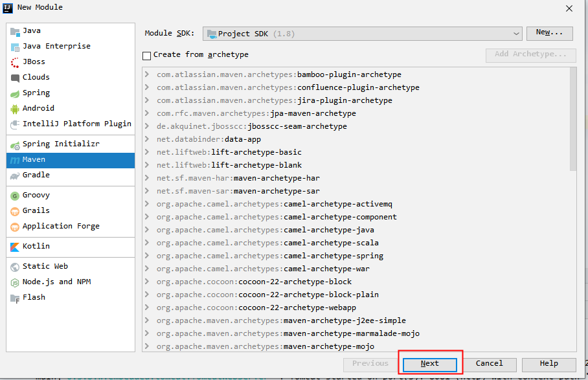The image size is (588, 380).
Task: Expand jbosscc-seam-archetype entry
Action: 148,126
